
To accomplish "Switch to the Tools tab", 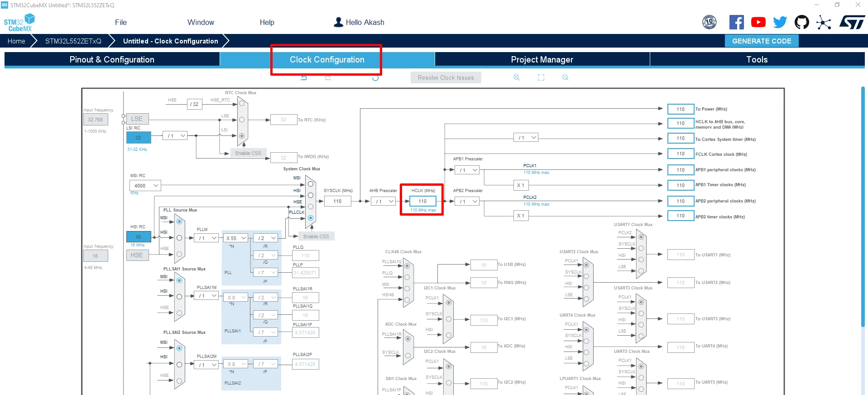I will click(x=757, y=59).
